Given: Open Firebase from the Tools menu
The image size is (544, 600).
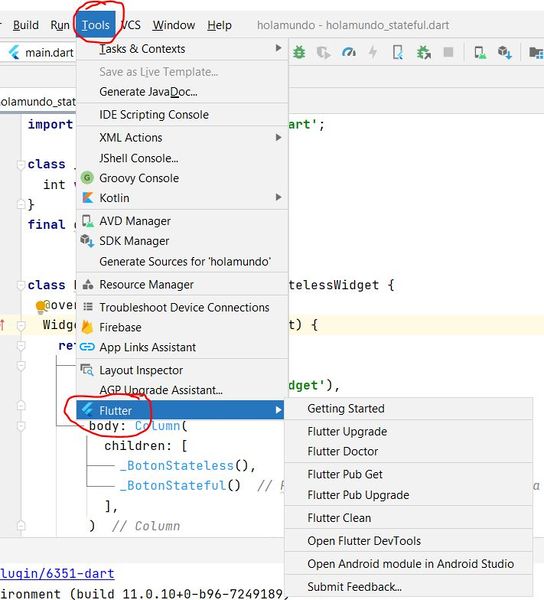Looking at the screenshot, I should pos(182,327).
